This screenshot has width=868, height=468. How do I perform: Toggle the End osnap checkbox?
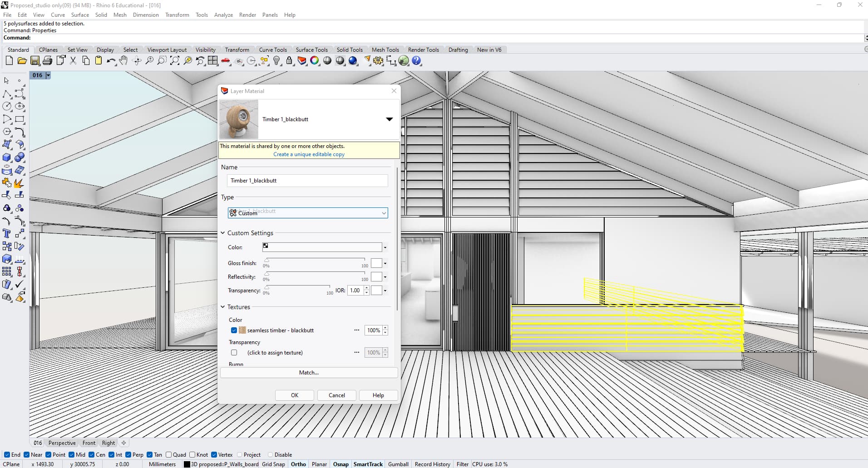click(7, 455)
